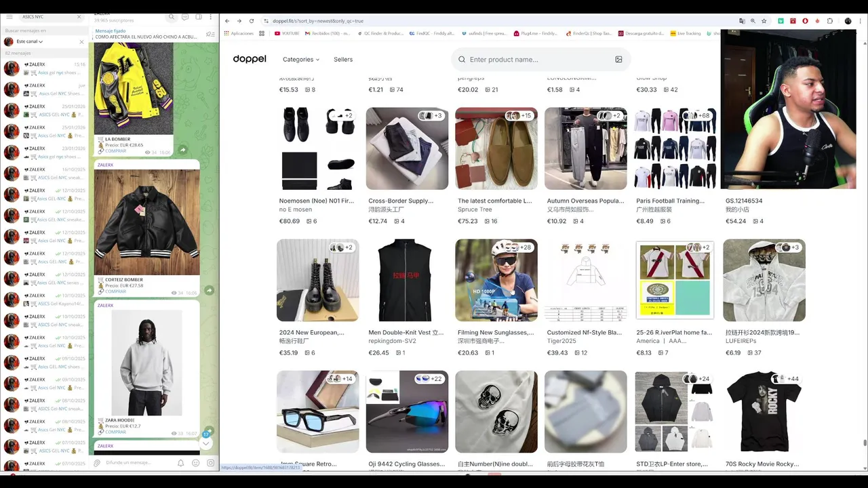The height and width of the screenshot is (488, 868).
Task: Open Telegram hamburger menu
Action: point(9,16)
